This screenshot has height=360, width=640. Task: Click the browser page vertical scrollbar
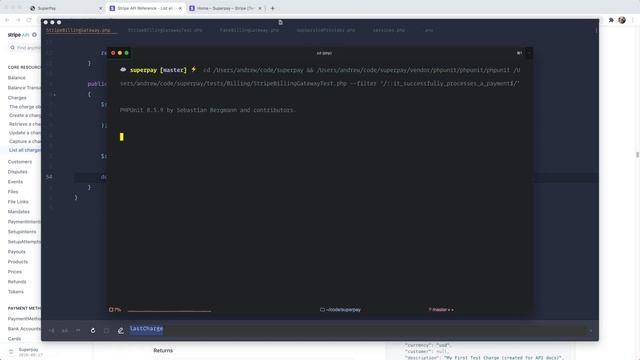click(637, 155)
